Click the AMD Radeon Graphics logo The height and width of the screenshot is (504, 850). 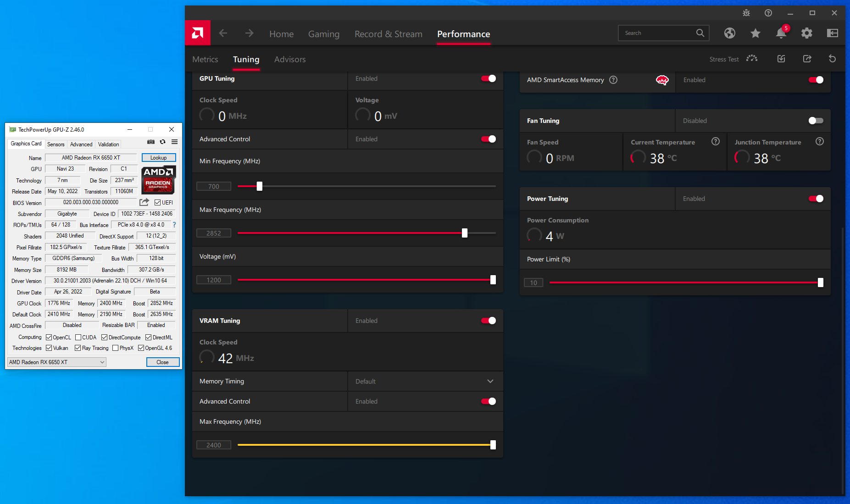click(x=158, y=180)
